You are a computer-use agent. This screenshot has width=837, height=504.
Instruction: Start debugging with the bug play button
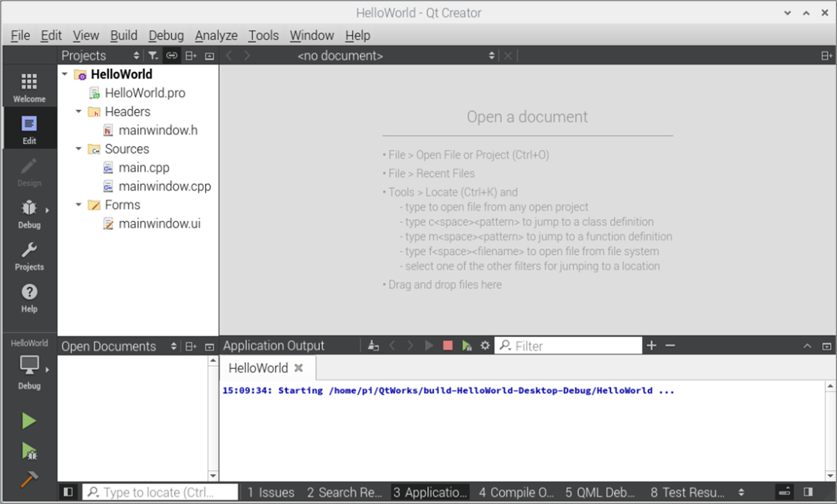(29, 451)
